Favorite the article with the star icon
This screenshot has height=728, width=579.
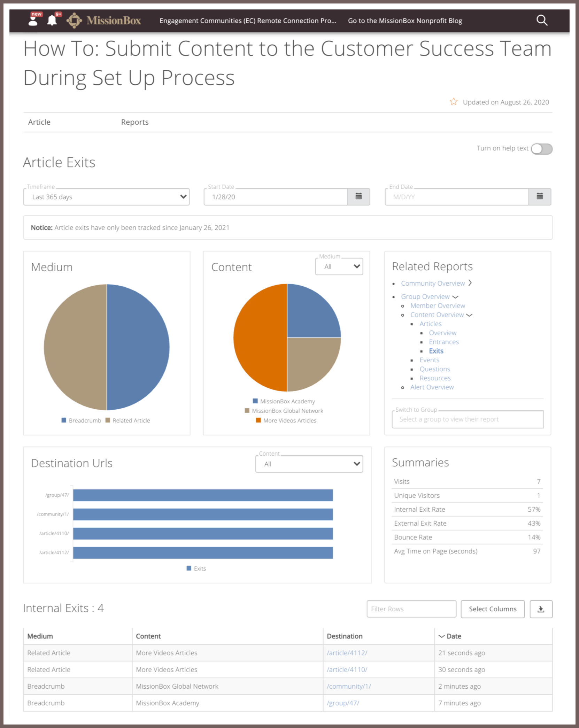pos(453,102)
